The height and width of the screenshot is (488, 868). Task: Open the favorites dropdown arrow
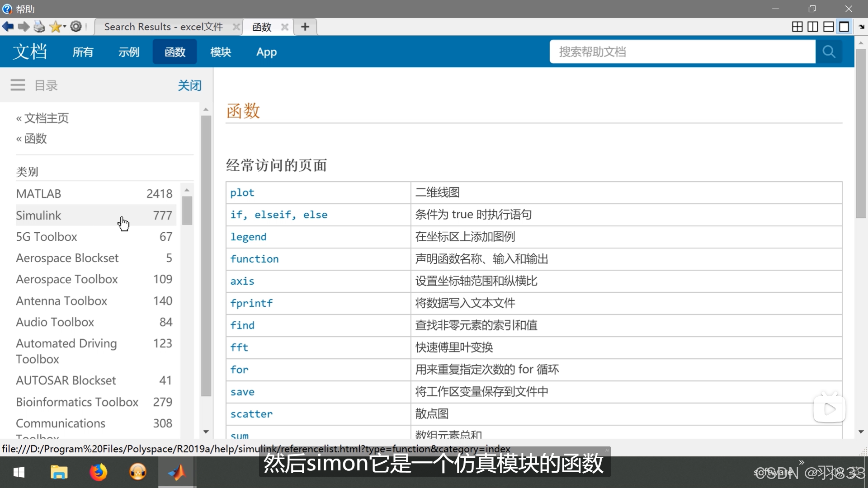[x=65, y=27]
